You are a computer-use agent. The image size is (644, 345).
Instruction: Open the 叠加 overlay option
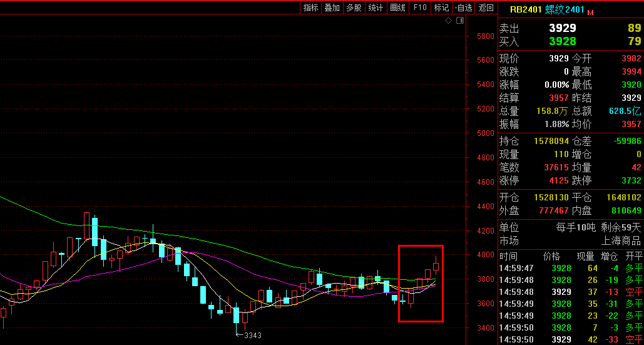(332, 8)
